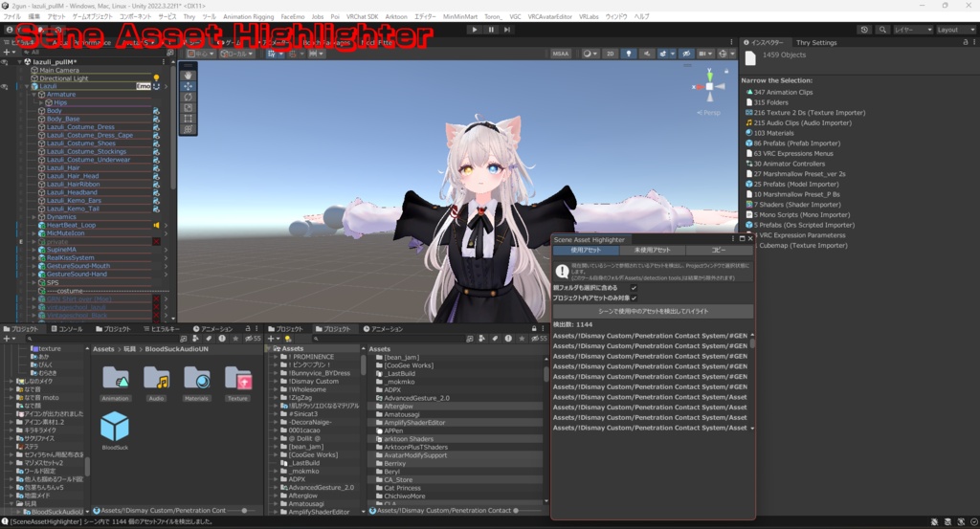Switch to the Inspector tab

764,42
